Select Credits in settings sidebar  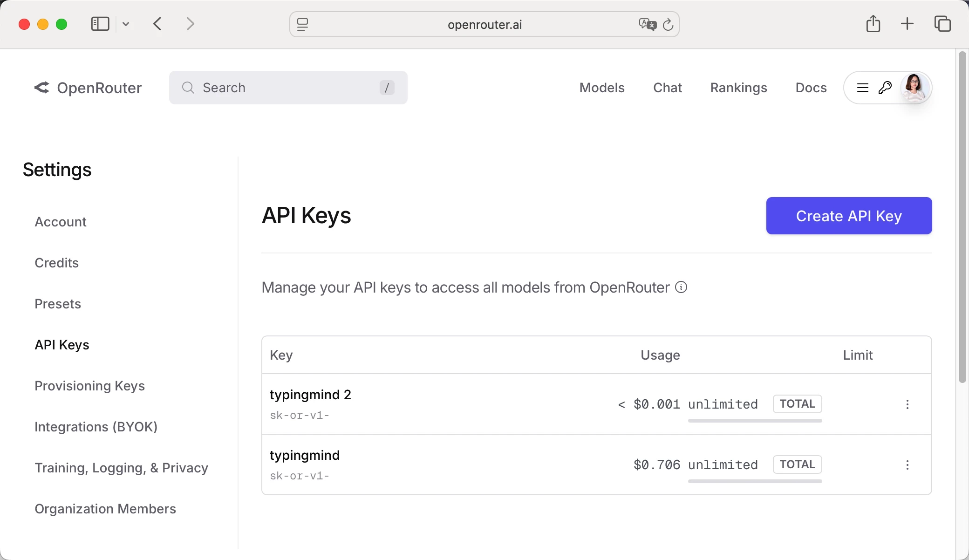56,263
